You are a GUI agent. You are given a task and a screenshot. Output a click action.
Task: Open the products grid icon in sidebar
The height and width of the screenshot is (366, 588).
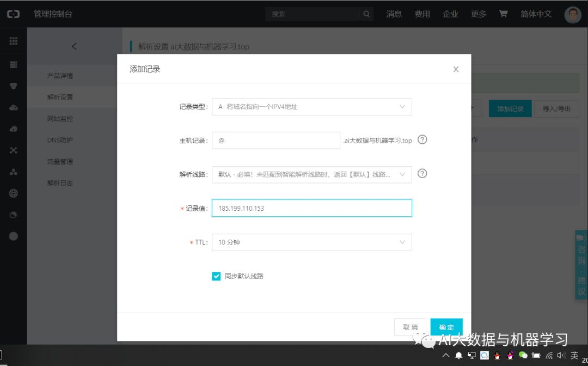click(x=14, y=41)
